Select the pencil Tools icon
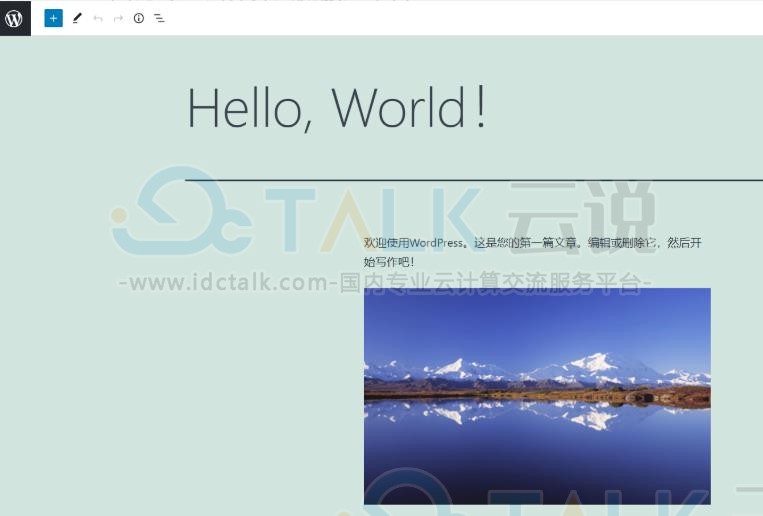 pos(77,18)
